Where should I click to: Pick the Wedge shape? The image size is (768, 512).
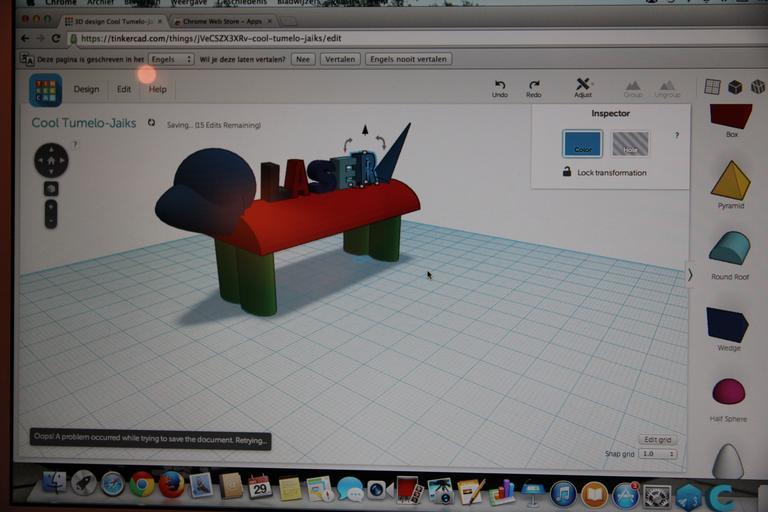[x=727, y=324]
